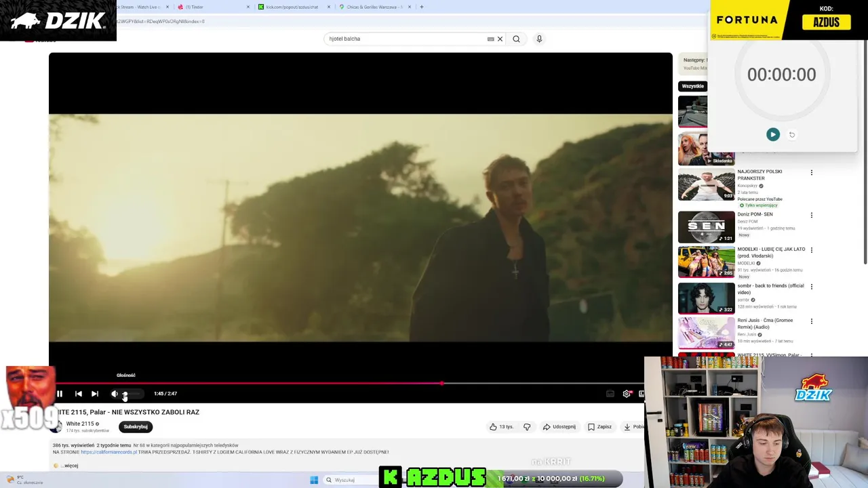Mute the video with the speaker icon
Viewport: 868px width, 488px height.
[115, 394]
